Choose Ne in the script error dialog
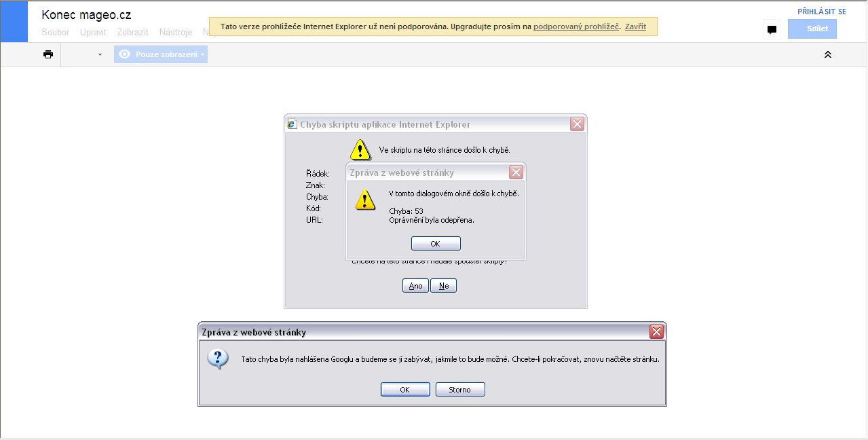The height and width of the screenshot is (440, 868). (444, 286)
